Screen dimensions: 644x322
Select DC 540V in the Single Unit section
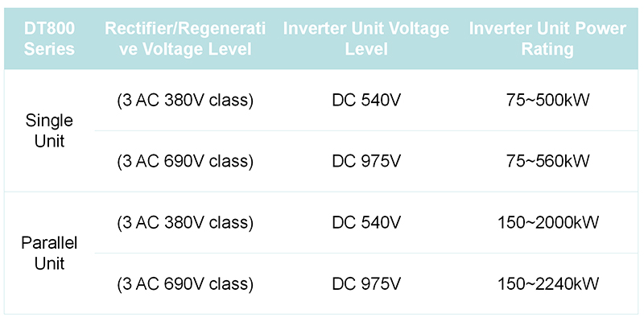click(x=365, y=101)
